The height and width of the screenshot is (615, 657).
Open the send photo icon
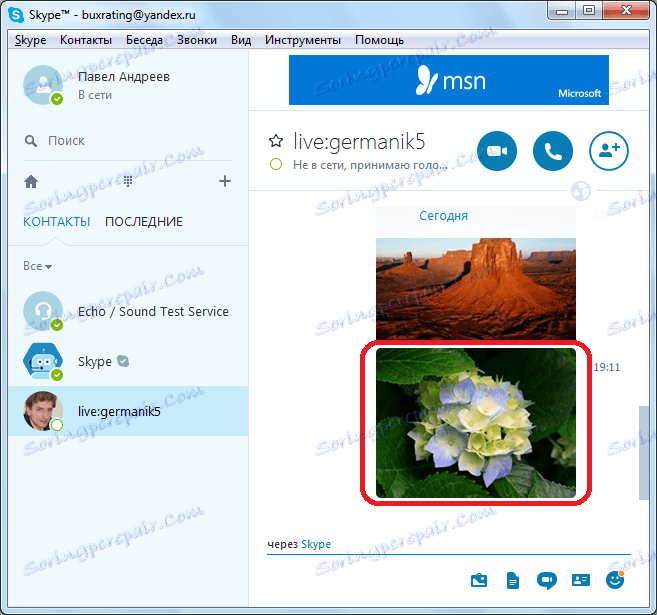point(479,581)
